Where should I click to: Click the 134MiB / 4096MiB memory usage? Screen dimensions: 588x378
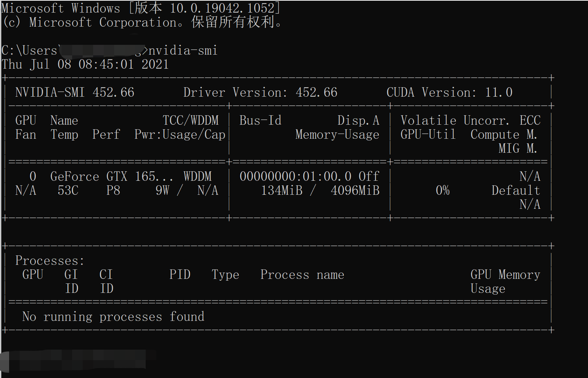320,190
